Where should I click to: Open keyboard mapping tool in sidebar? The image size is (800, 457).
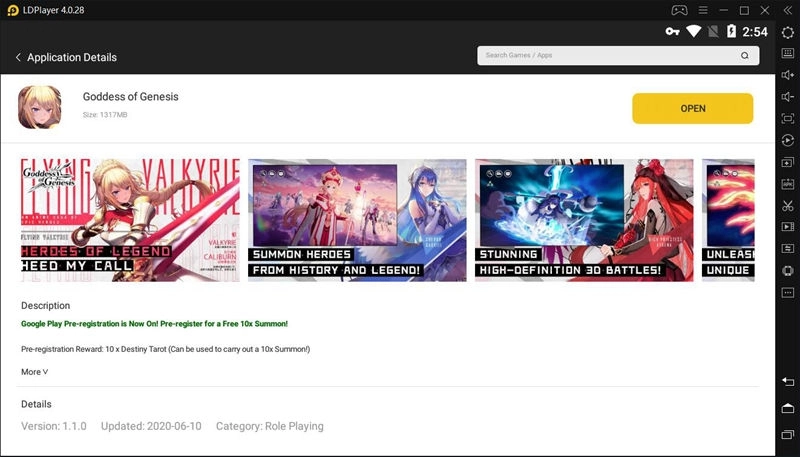coord(788,53)
